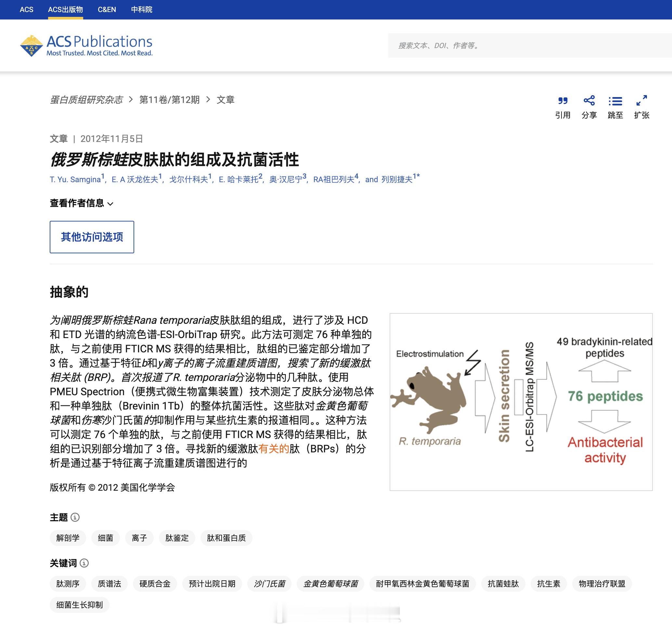Click the 扩张 expand arrows icon
This screenshot has height=630, width=672.
[x=641, y=101]
